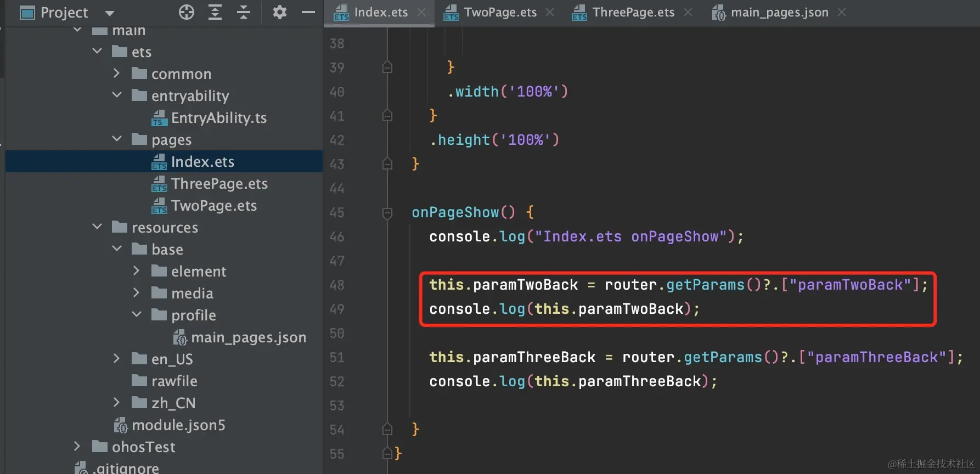This screenshot has height=474, width=980.
Task: Hide the Project panel with minus icon
Action: point(308,12)
